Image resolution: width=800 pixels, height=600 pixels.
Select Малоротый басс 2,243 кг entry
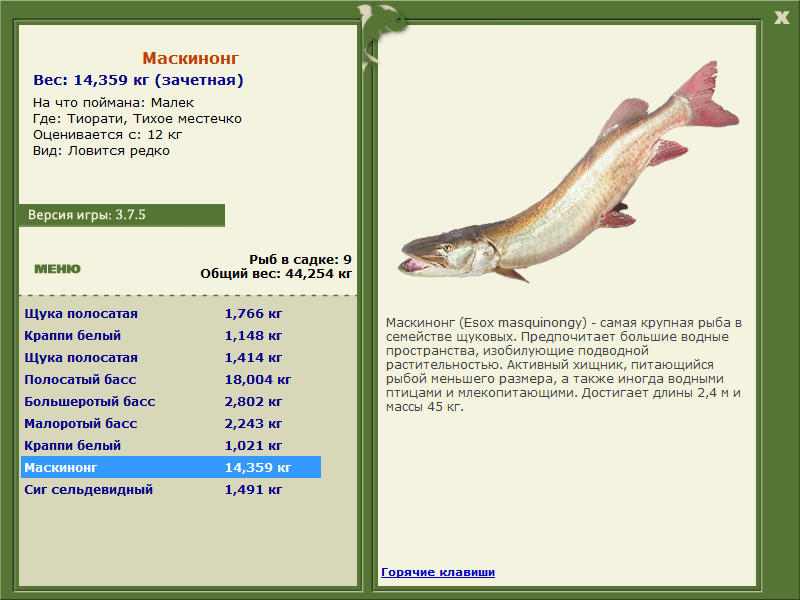click(171, 423)
